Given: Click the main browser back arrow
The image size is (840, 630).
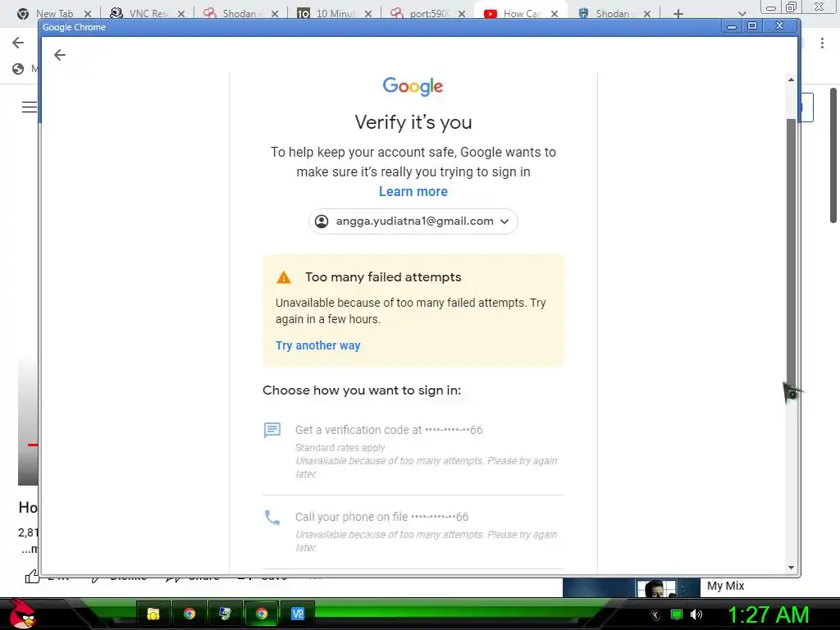Looking at the screenshot, I should click(18, 43).
